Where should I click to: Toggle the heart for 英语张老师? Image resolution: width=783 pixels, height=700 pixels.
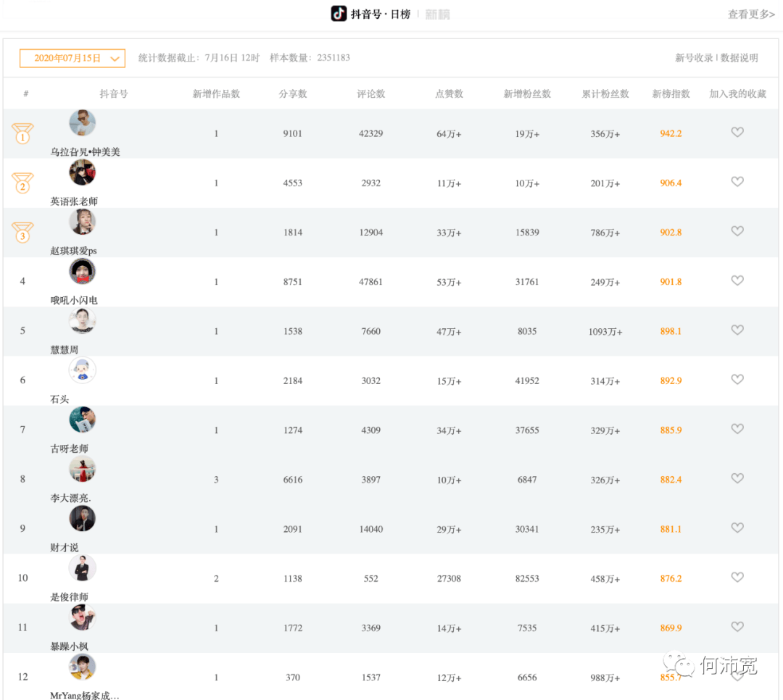[x=737, y=182]
